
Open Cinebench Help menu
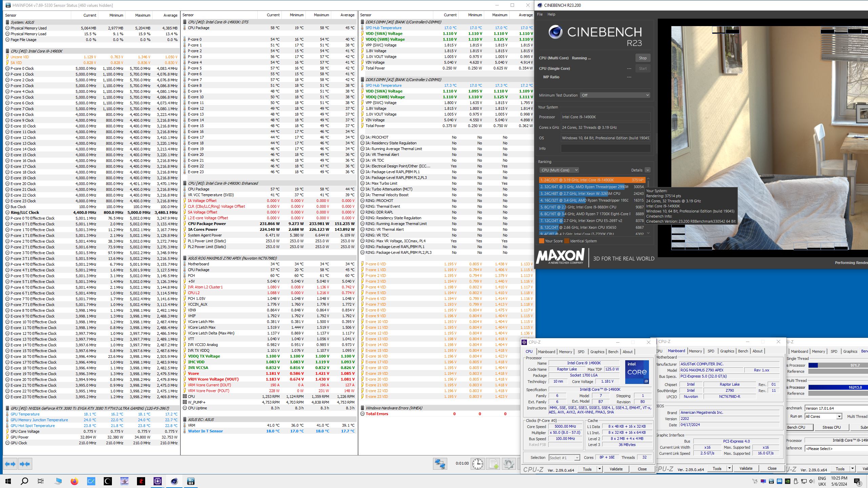coord(551,14)
